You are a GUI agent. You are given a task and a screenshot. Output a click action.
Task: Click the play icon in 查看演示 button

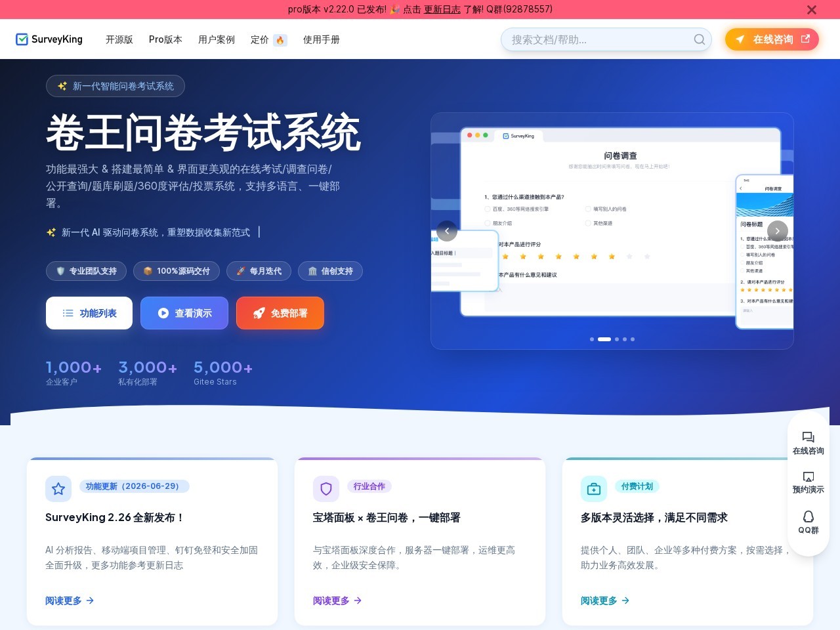coord(163,313)
